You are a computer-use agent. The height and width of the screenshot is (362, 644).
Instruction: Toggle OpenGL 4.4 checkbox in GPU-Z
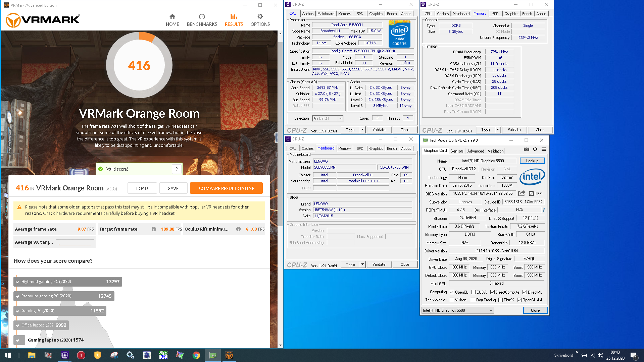pyautogui.click(x=519, y=300)
